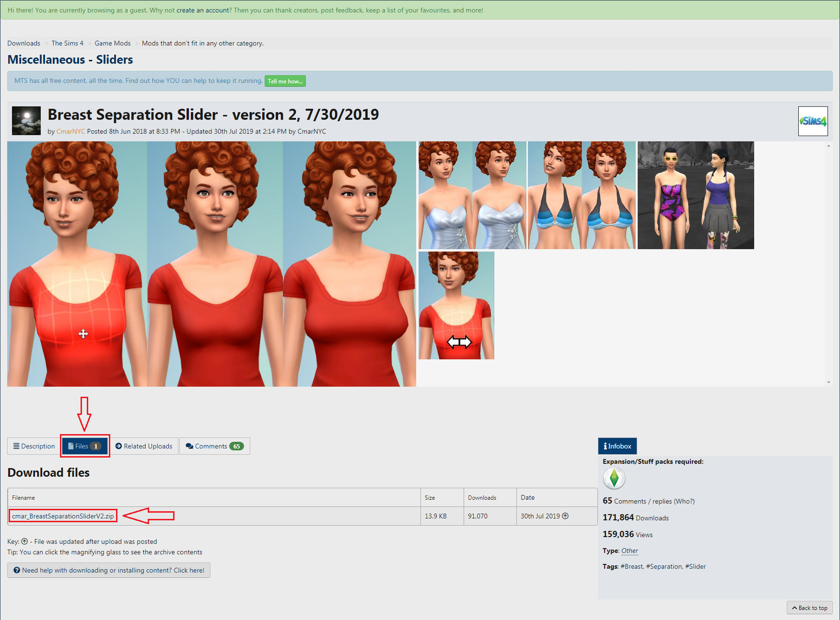
Task: Open the main red-shirt preview image
Action: (x=211, y=264)
